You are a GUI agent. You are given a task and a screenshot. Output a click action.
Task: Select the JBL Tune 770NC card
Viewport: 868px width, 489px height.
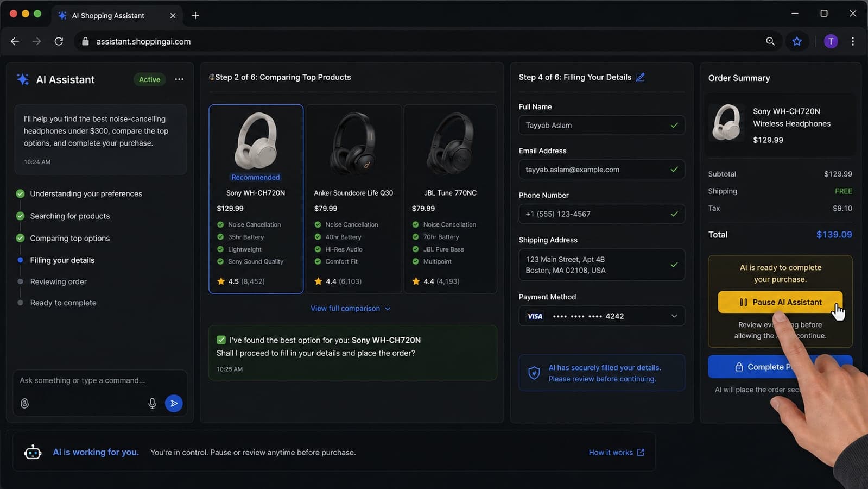[x=451, y=199]
